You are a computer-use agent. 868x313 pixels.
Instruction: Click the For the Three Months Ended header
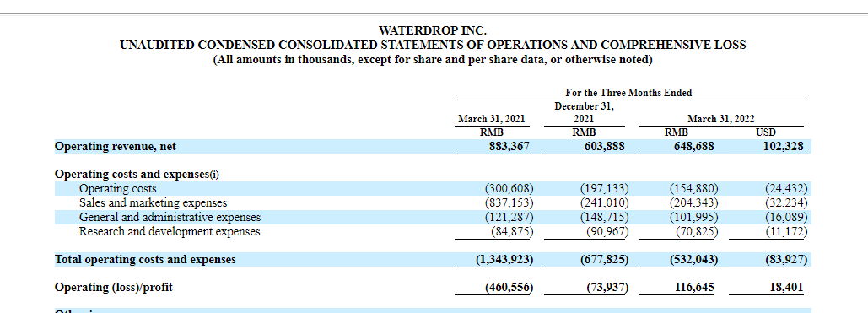(x=628, y=93)
